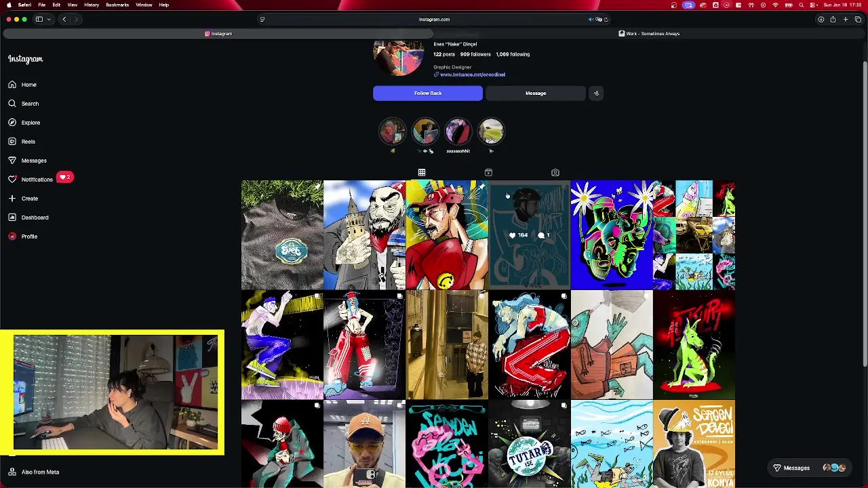Open Messages in left sidebar
868x488 pixels.
(x=27, y=161)
